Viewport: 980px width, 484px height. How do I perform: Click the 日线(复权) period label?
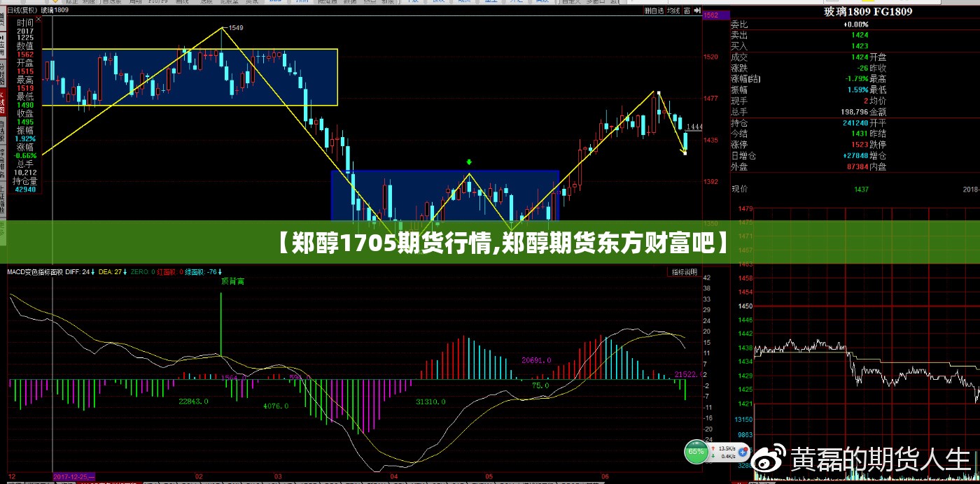[22, 10]
